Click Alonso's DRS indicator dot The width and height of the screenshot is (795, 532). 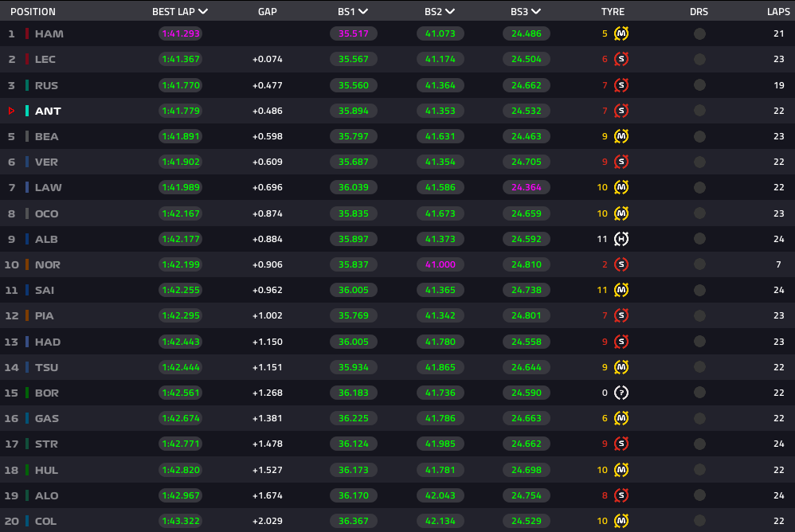(x=699, y=495)
